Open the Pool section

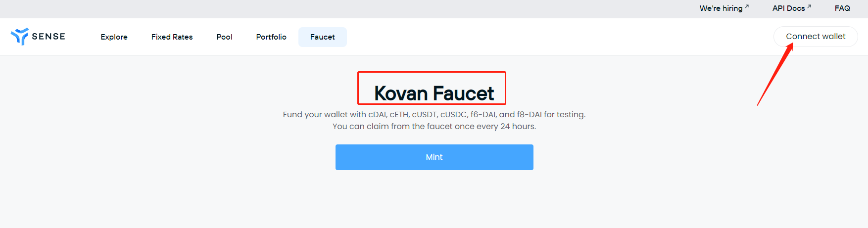tap(224, 37)
